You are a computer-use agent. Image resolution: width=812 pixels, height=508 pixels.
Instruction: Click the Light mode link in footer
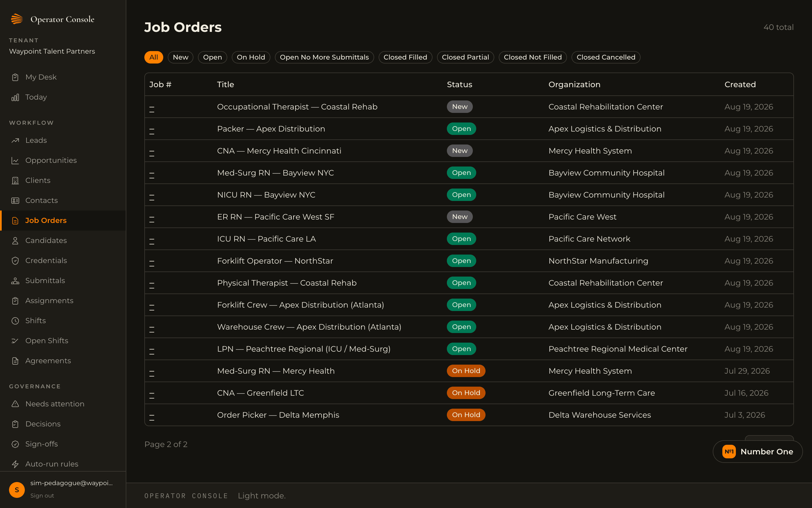(x=262, y=496)
